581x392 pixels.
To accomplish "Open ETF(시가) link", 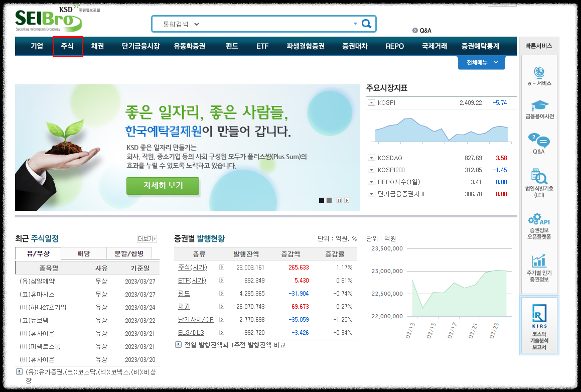I will (192, 280).
